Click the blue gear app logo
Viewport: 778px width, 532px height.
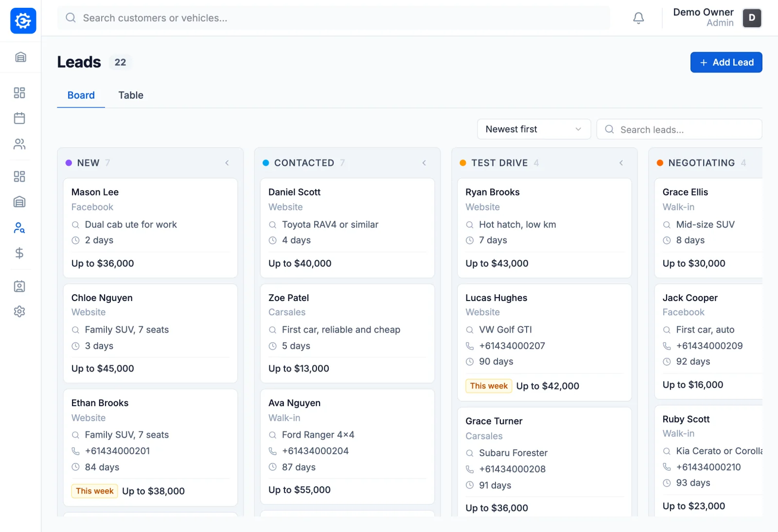click(23, 21)
